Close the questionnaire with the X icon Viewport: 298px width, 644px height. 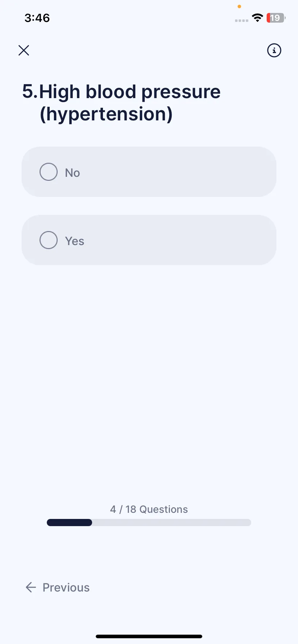(x=24, y=50)
